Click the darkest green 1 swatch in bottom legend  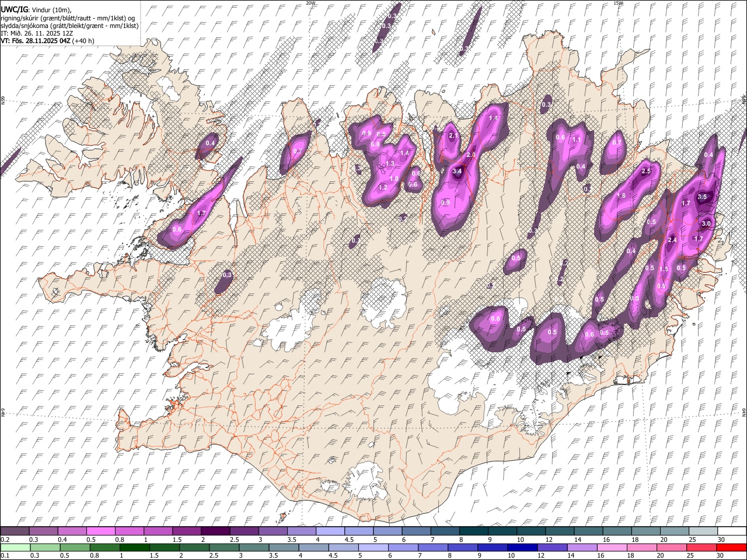pos(135,547)
